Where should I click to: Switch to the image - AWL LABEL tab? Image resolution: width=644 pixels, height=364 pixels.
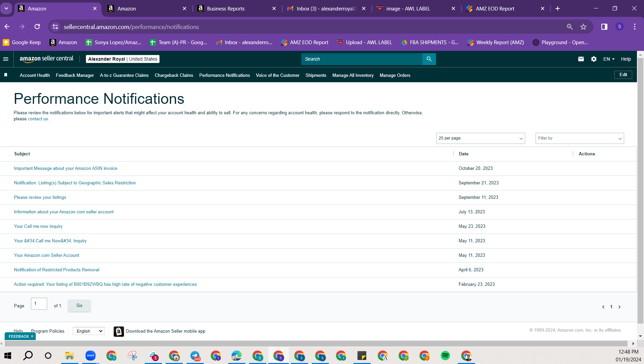coord(416,8)
